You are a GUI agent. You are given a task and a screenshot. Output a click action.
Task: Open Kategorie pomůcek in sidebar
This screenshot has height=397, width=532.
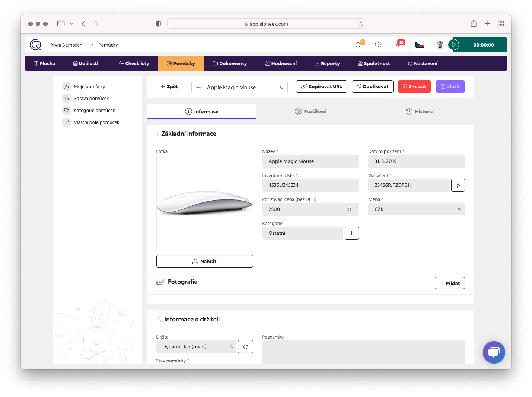coord(94,110)
